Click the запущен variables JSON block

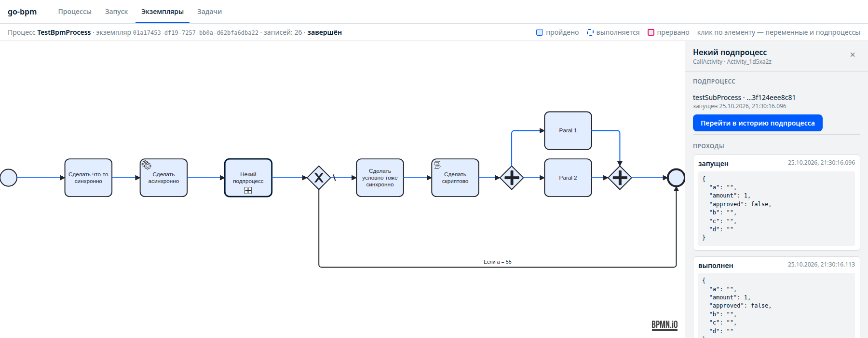tap(776, 209)
